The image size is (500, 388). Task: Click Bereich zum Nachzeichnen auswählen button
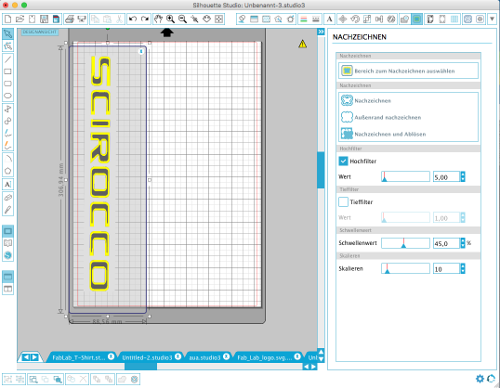tap(409, 71)
